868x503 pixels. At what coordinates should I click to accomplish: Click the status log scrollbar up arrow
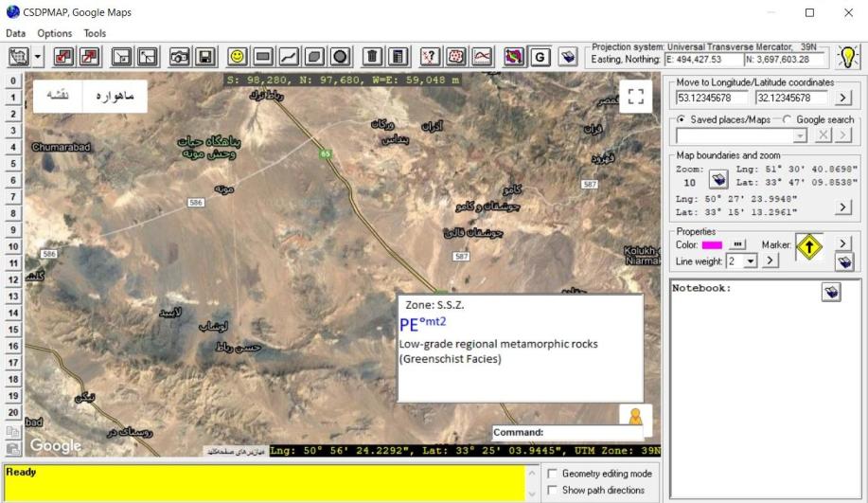pyautogui.click(x=531, y=473)
